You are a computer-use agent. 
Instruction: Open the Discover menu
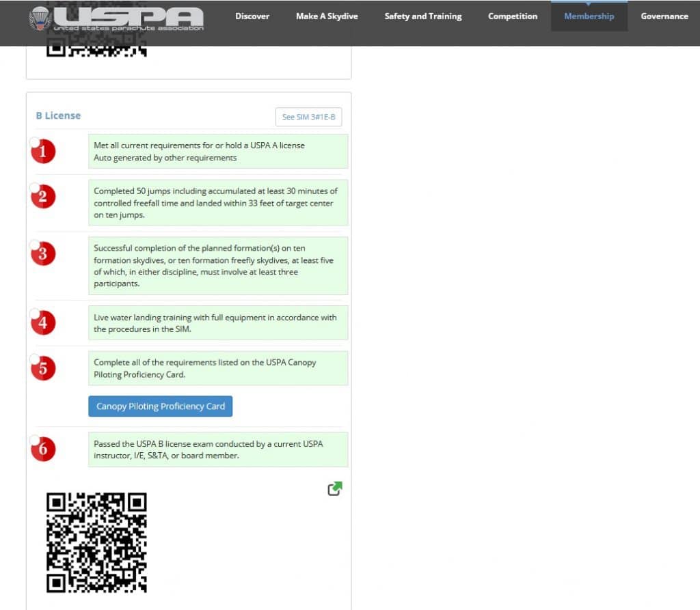pyautogui.click(x=252, y=16)
